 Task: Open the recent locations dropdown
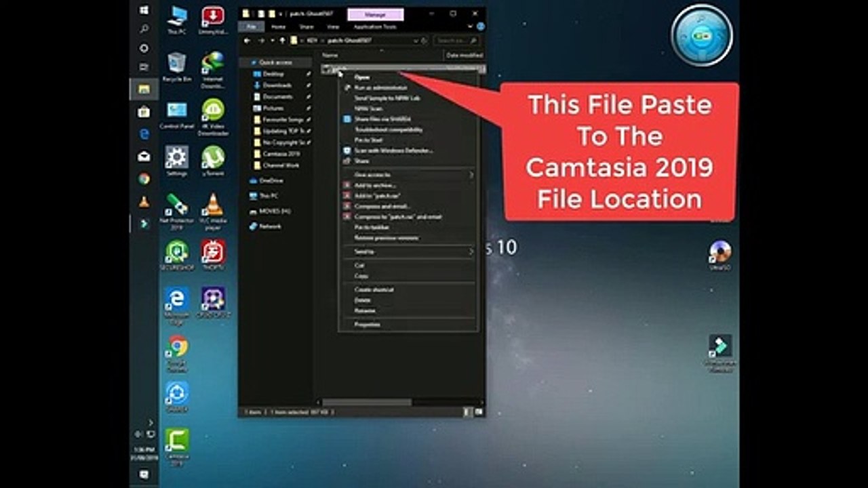pyautogui.click(x=272, y=41)
